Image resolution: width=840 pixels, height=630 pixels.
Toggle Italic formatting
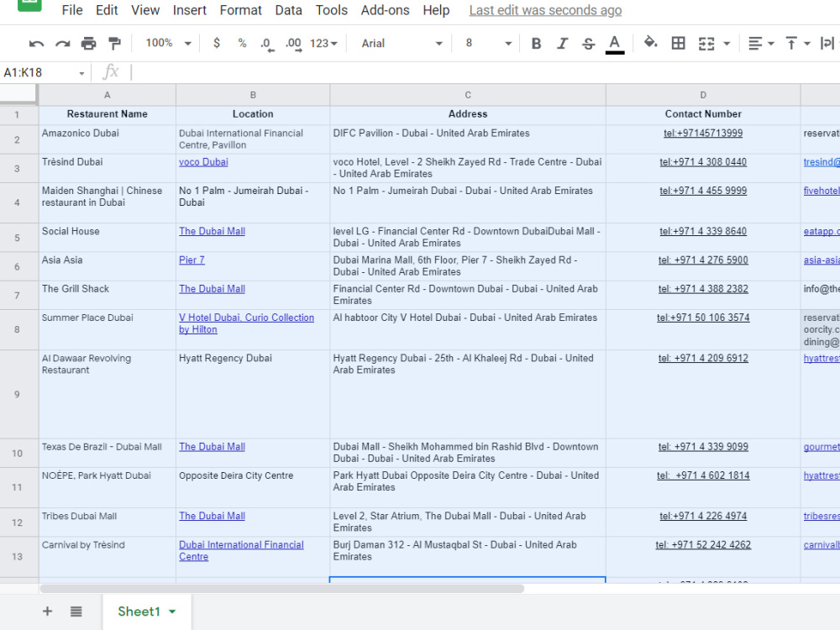562,44
